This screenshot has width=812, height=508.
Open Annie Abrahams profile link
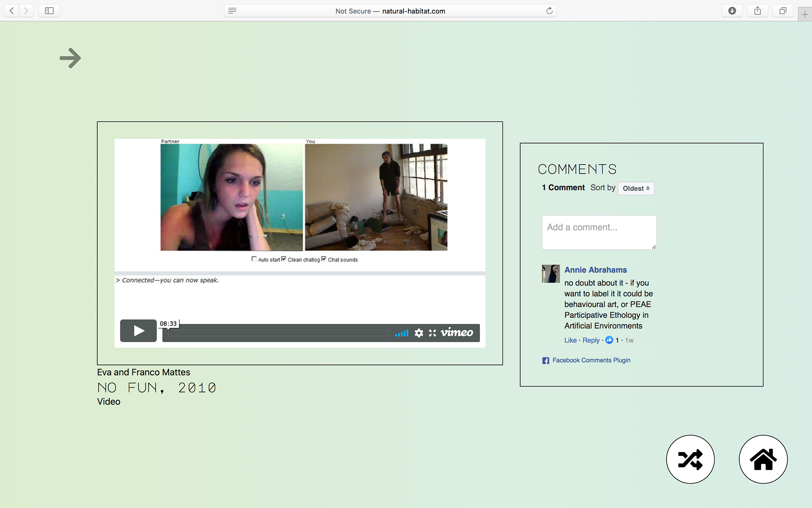pos(595,270)
